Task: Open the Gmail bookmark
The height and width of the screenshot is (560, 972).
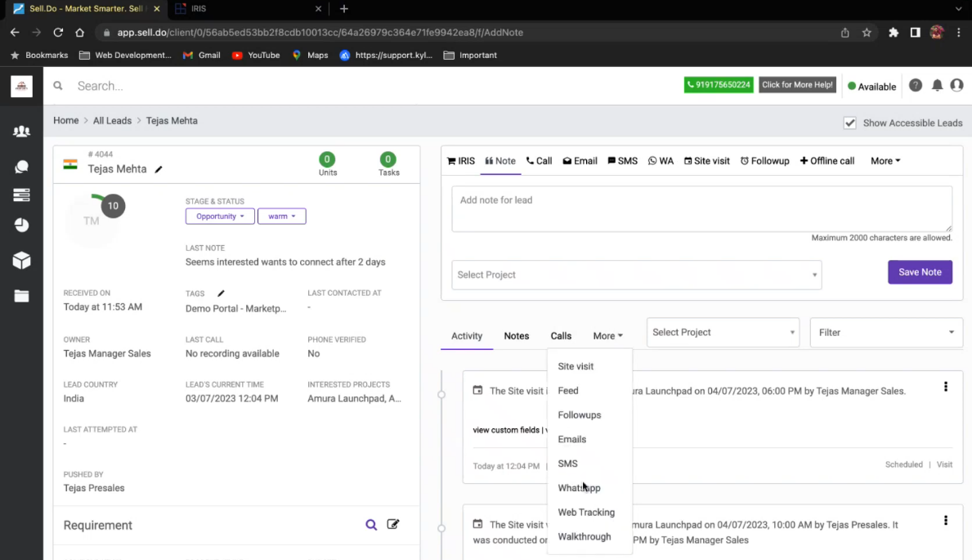Action: pos(202,56)
